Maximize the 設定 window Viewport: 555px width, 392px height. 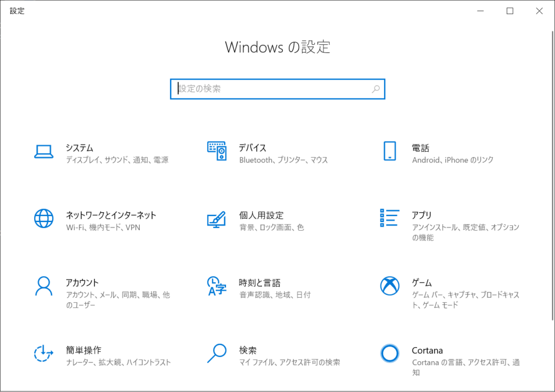pyautogui.click(x=509, y=11)
